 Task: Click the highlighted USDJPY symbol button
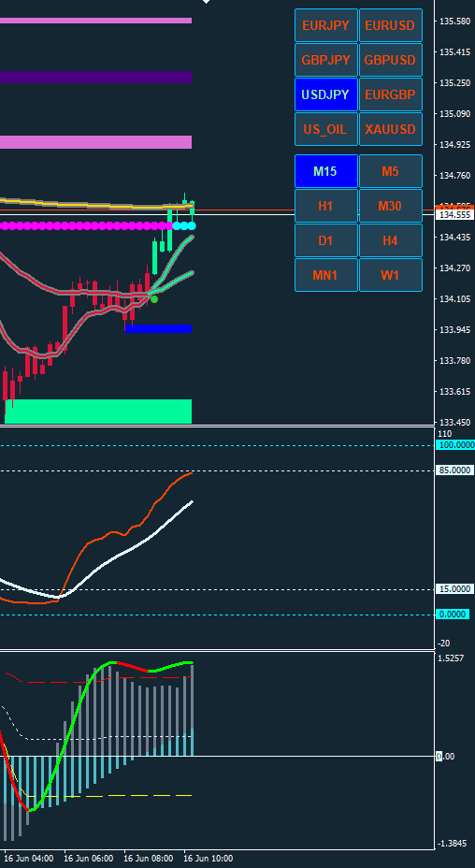click(x=325, y=94)
